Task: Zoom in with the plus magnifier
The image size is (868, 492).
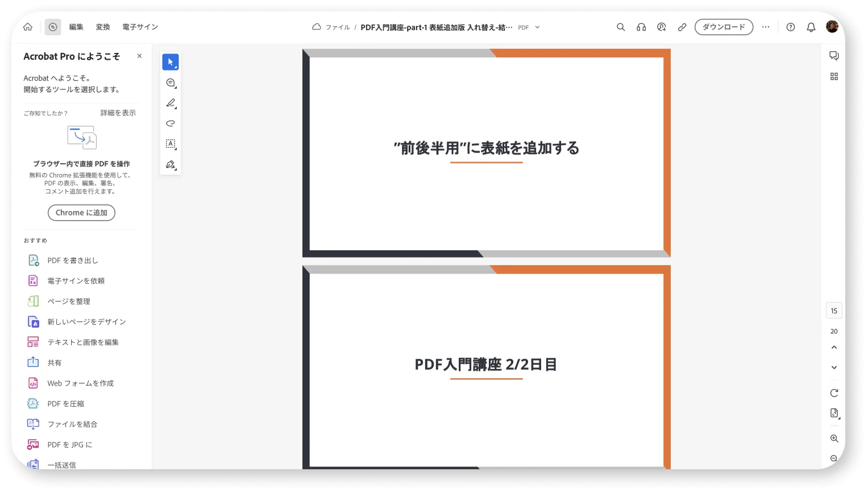Action: pyautogui.click(x=834, y=439)
